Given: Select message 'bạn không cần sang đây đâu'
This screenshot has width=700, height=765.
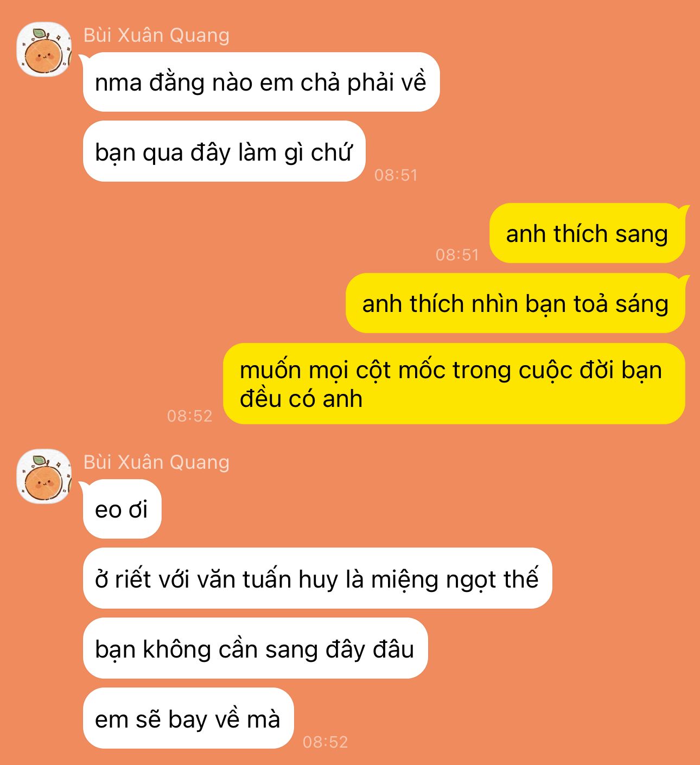Looking at the screenshot, I should pos(255,648).
